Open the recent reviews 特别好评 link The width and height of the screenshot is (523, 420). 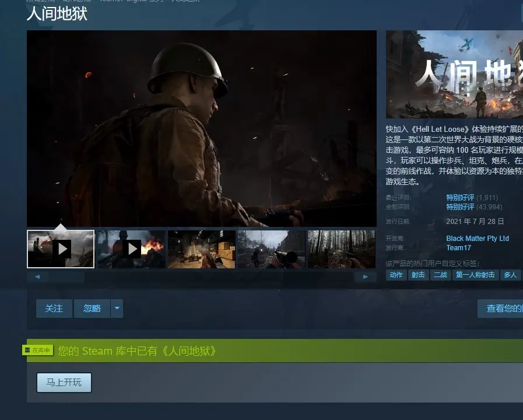coord(460,198)
